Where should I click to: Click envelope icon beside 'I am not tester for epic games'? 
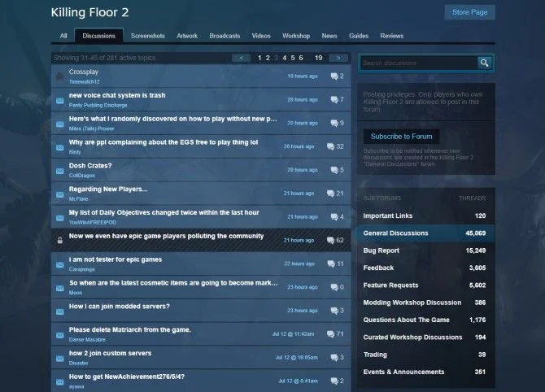coord(59,265)
